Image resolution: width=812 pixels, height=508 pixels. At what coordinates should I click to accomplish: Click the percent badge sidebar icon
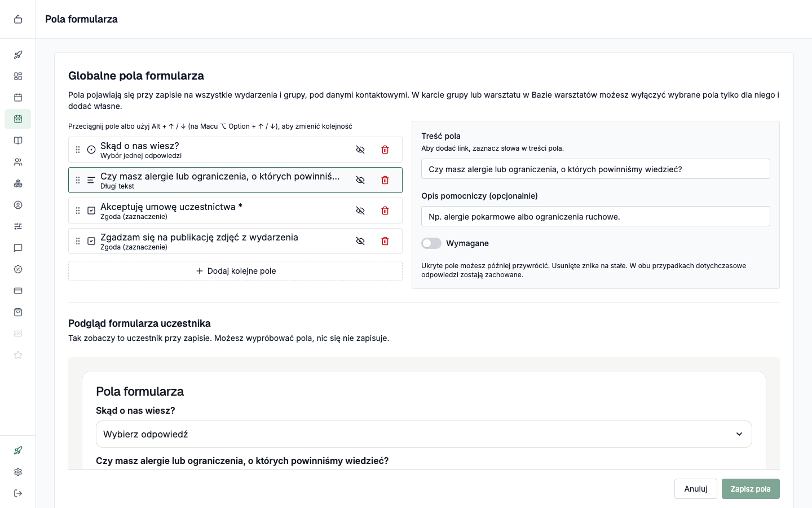tap(18, 269)
